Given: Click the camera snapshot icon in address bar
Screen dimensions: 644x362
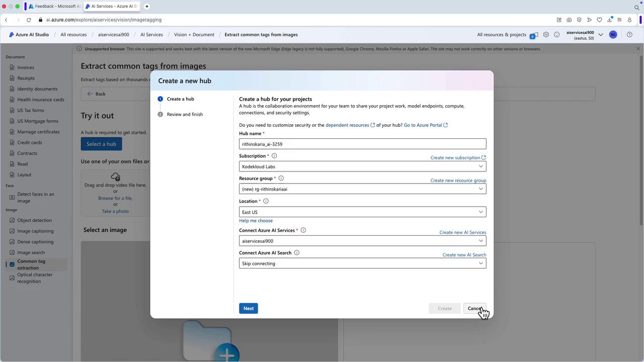Looking at the screenshot, I should click(x=569, y=20).
